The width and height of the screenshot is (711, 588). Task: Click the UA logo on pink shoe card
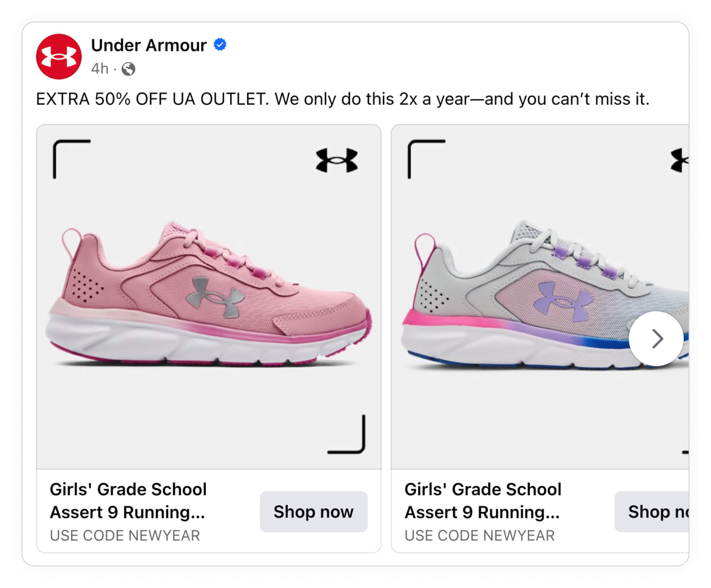click(x=337, y=160)
